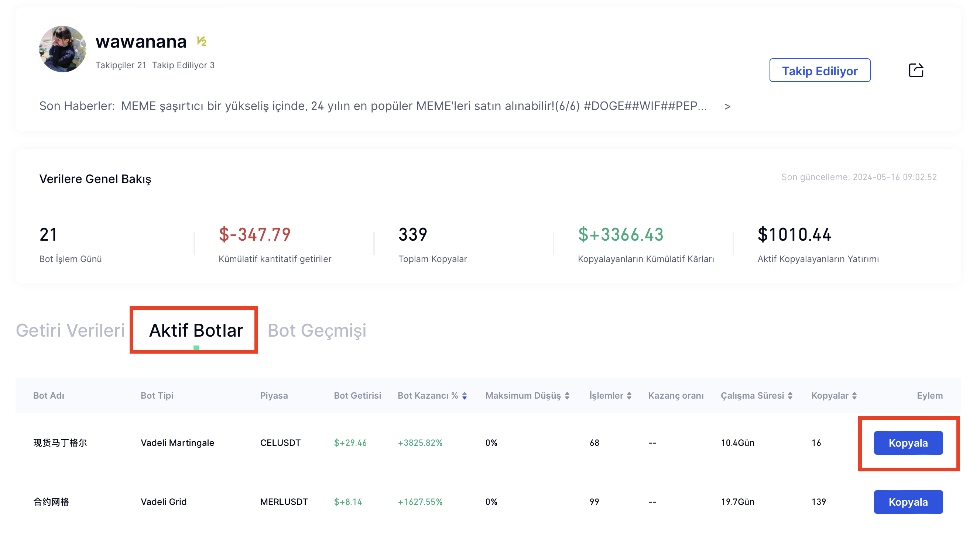Click the wawanana profile avatar
Image resolution: width=980 pixels, height=533 pixels.
coord(63,49)
